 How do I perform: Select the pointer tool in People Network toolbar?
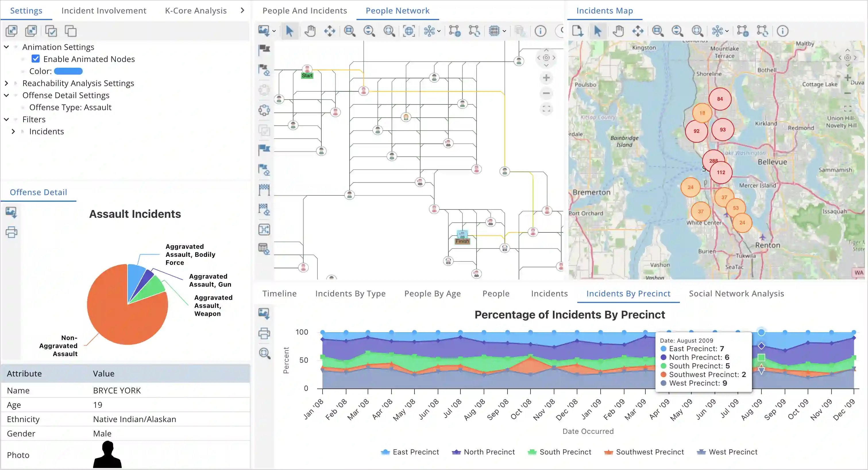(x=290, y=31)
